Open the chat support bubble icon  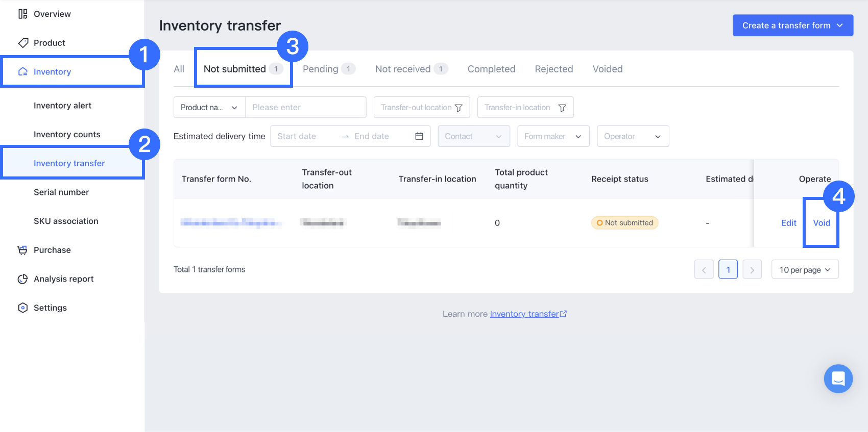point(838,378)
